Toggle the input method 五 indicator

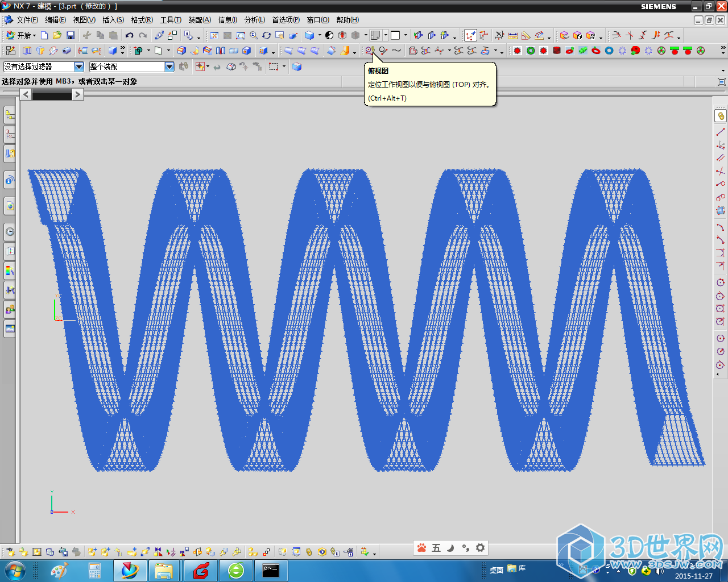coord(436,548)
